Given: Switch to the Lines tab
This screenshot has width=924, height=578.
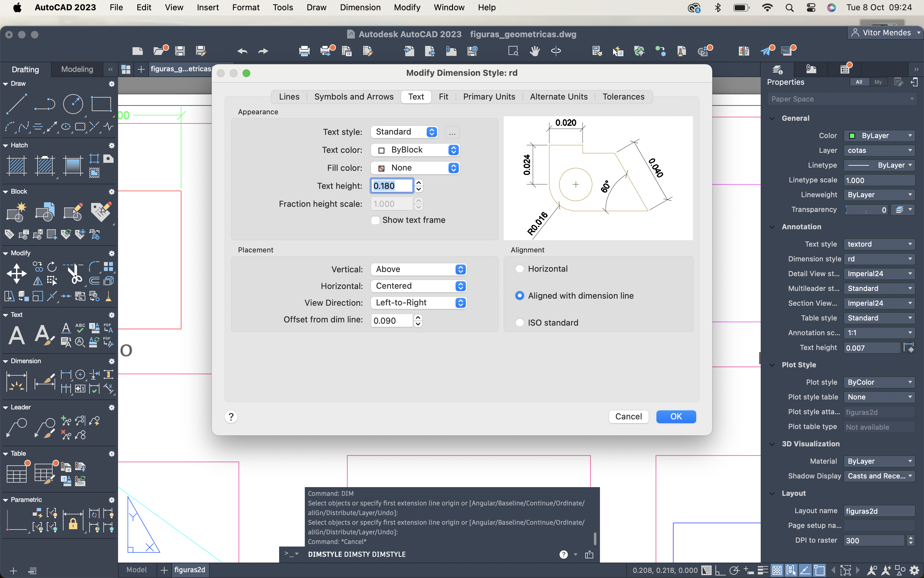Looking at the screenshot, I should [289, 97].
